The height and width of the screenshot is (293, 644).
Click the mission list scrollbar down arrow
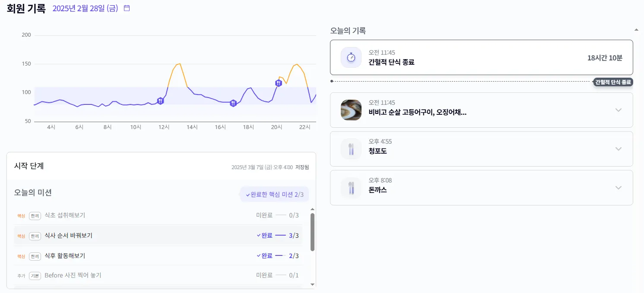point(312,284)
